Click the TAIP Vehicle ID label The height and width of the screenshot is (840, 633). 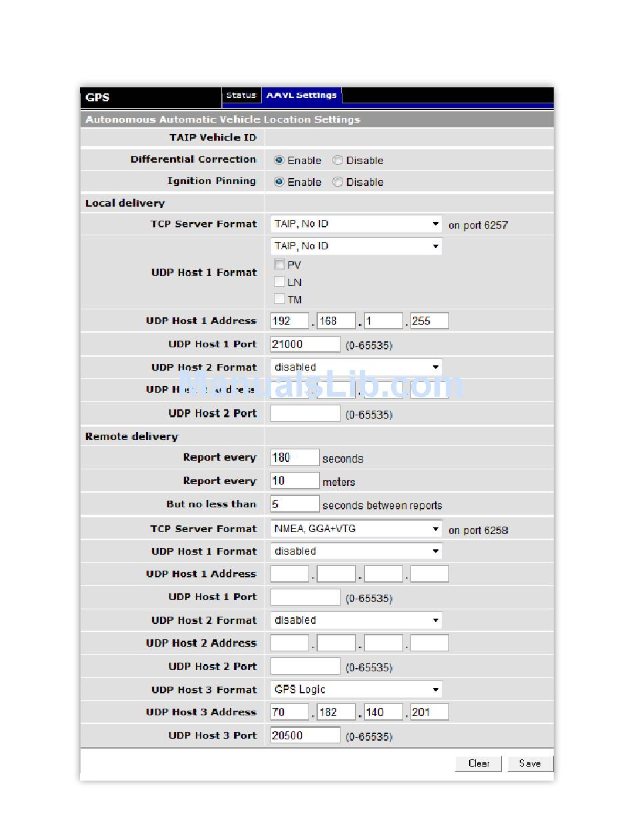coord(213,137)
